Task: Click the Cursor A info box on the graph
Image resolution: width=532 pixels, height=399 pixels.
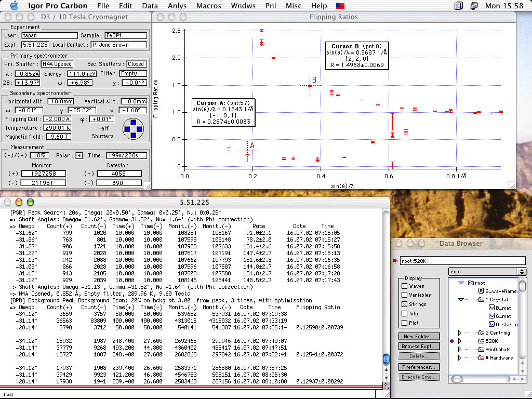Action: [x=223, y=112]
